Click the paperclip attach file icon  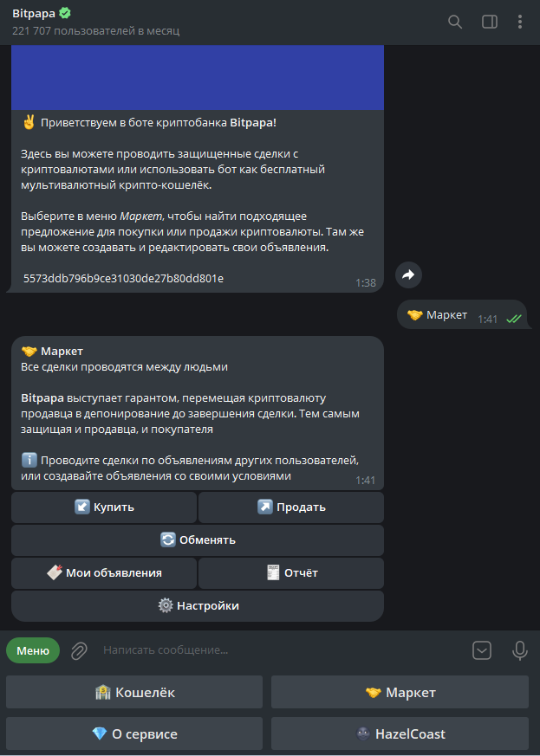[x=79, y=649]
